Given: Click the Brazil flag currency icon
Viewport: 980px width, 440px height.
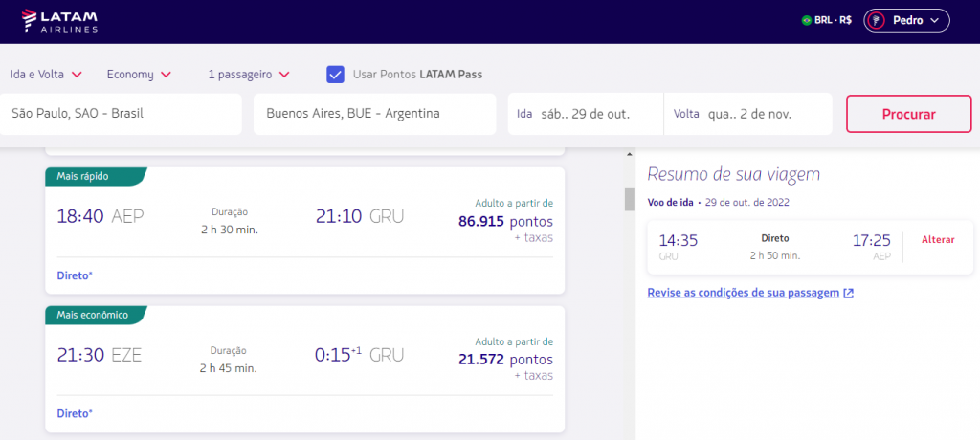Looking at the screenshot, I should point(806,20).
